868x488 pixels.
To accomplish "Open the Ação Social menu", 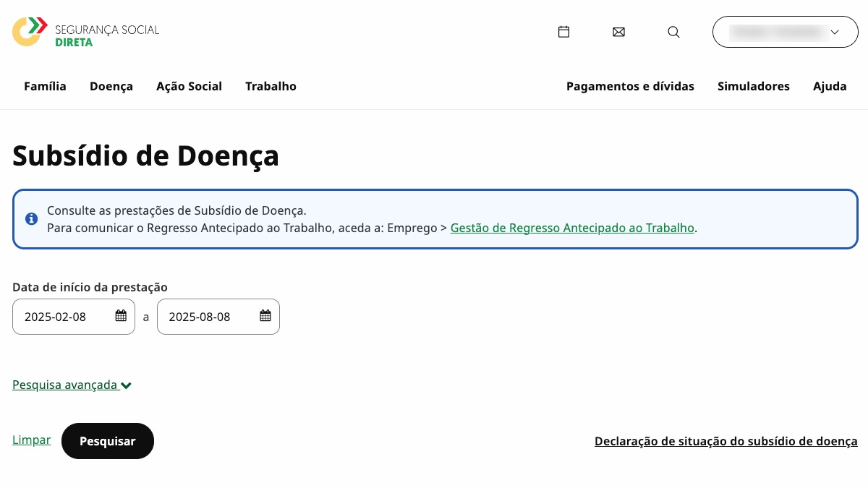I will click(x=189, y=86).
